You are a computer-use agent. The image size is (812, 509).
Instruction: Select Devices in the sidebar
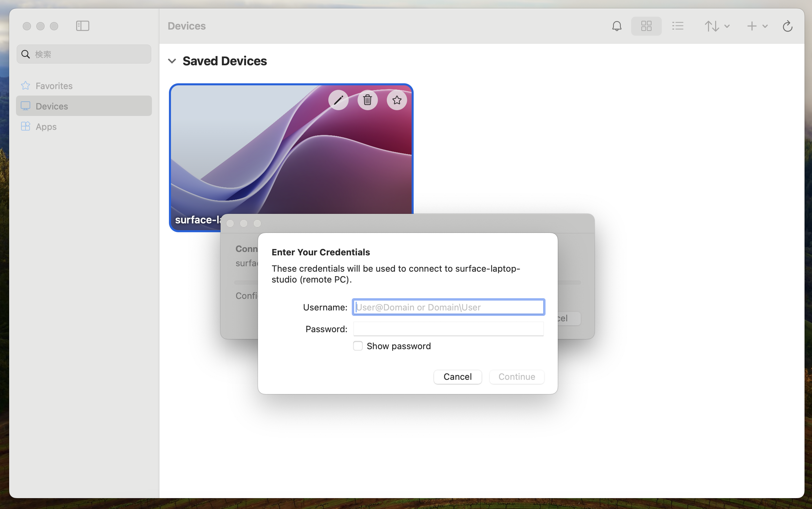coord(52,106)
